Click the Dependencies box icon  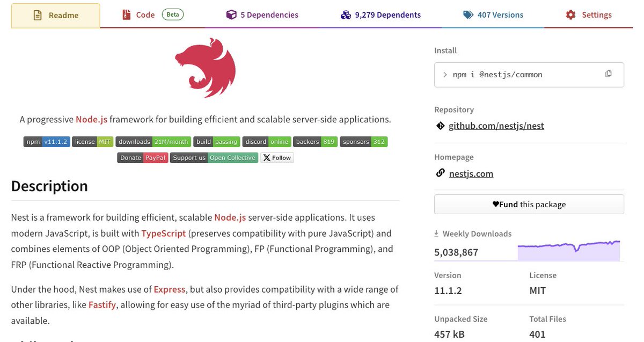[x=231, y=15]
